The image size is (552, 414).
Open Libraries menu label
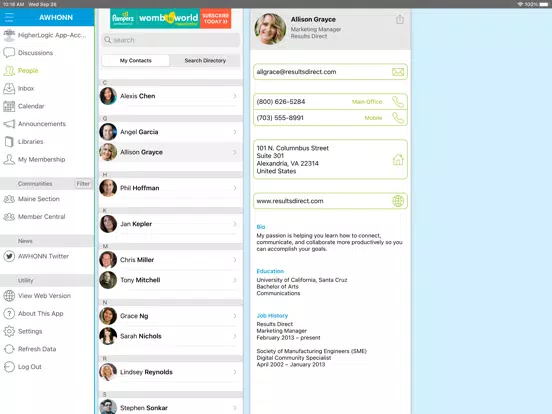(x=31, y=142)
